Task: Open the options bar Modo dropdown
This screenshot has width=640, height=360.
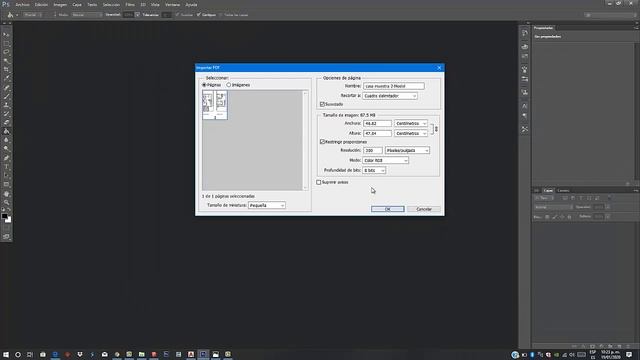Action: (x=87, y=15)
